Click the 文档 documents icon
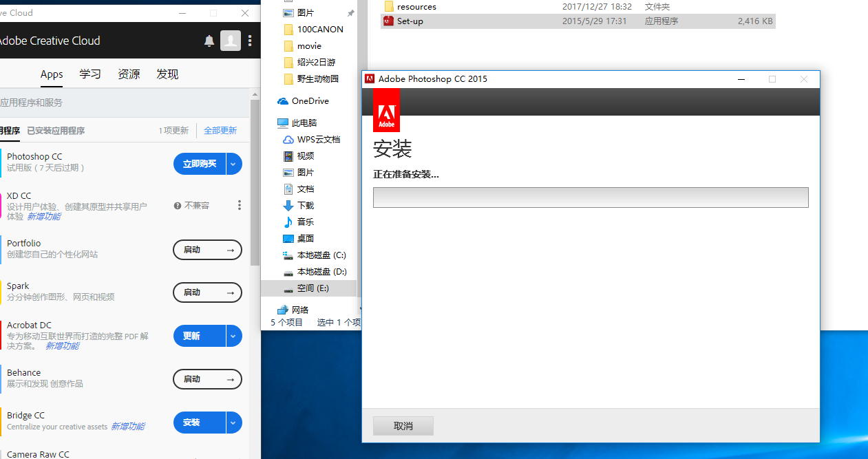This screenshot has height=459, width=868. (x=288, y=189)
